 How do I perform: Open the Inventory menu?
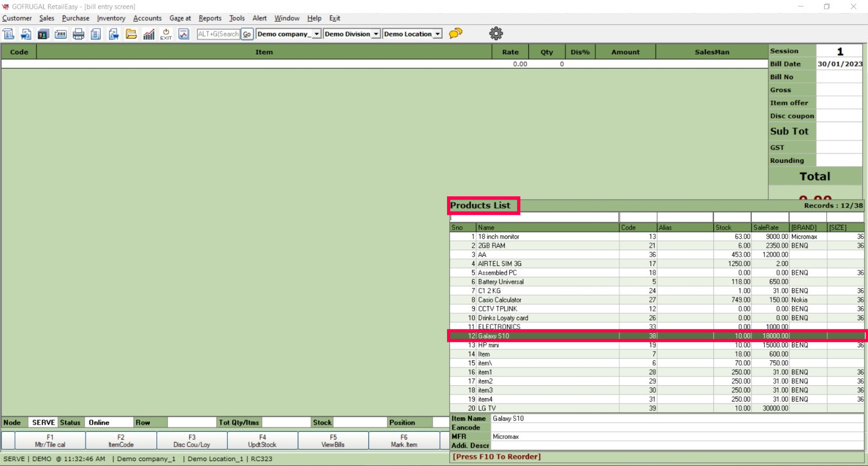pyautogui.click(x=111, y=18)
